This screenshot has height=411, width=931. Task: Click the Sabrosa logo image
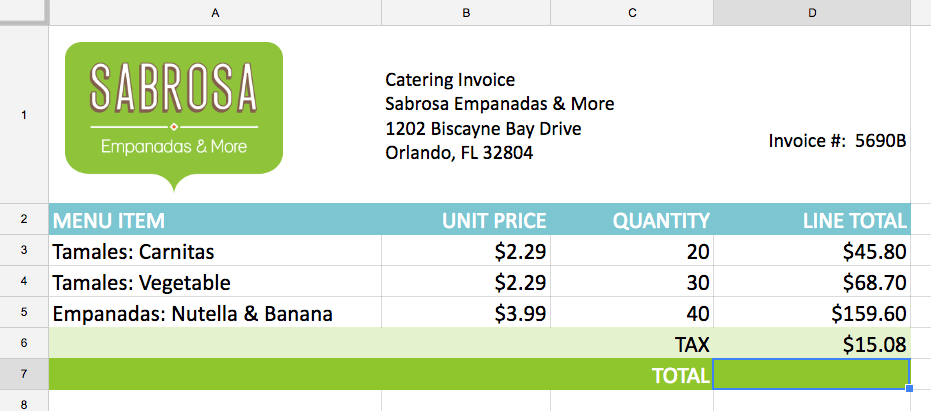point(174,115)
